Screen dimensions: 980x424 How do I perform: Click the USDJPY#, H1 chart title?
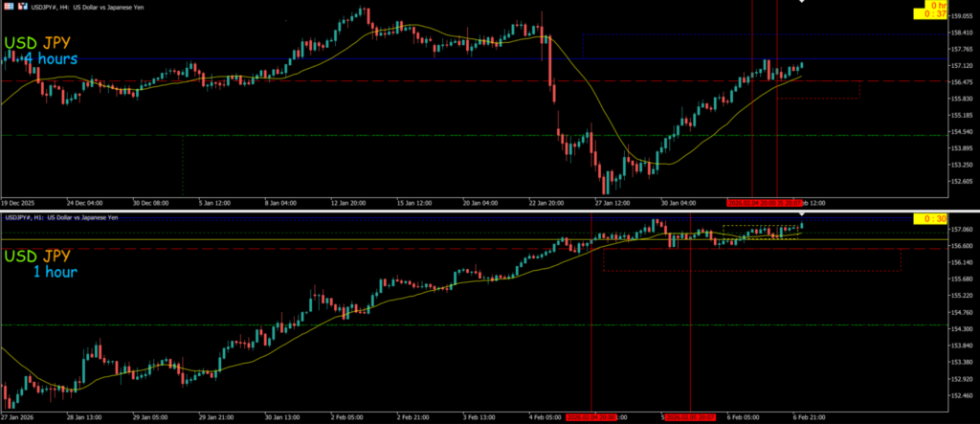62,218
